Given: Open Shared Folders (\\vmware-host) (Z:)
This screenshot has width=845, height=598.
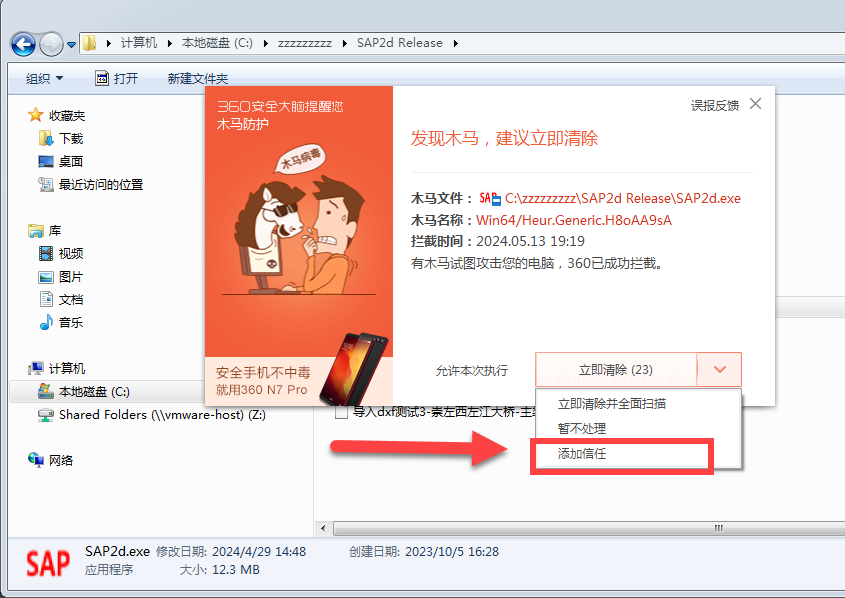Looking at the screenshot, I should point(162,415).
